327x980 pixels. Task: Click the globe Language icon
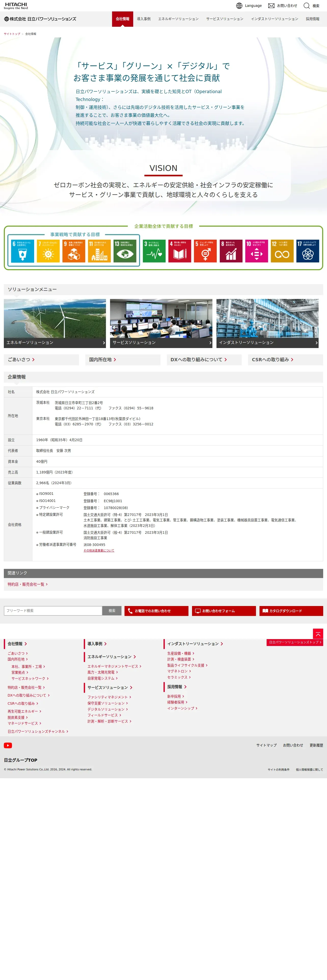(x=239, y=6)
